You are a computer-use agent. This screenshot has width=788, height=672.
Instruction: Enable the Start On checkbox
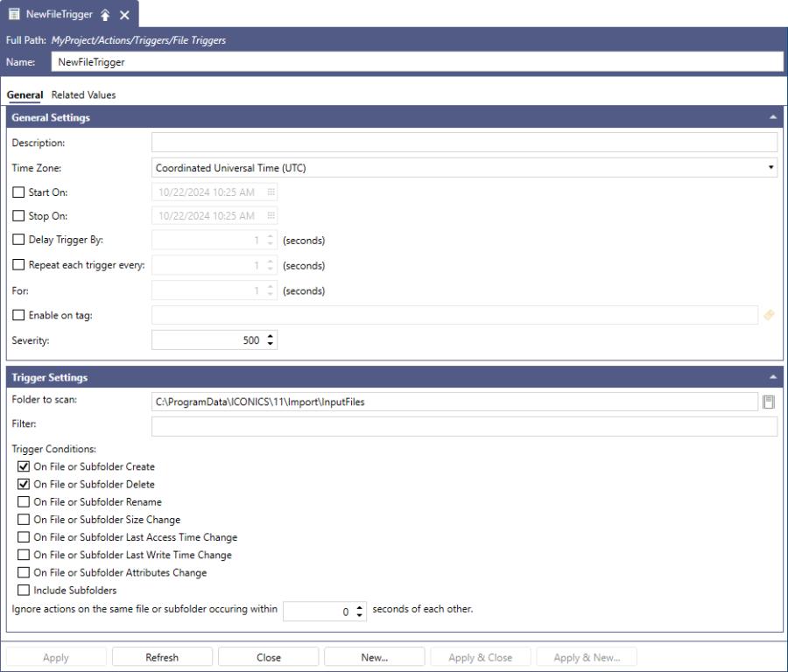[19, 192]
